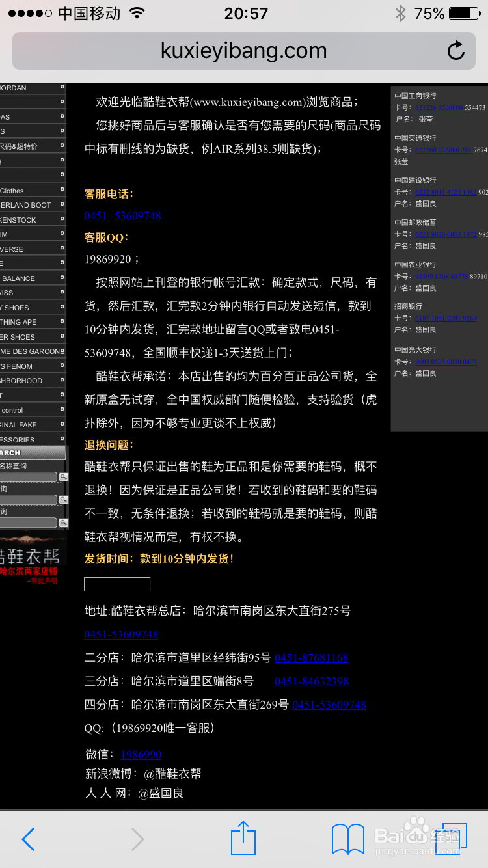Open the Timberland BOOT sidebar category
The image size is (488, 868).
point(33,205)
